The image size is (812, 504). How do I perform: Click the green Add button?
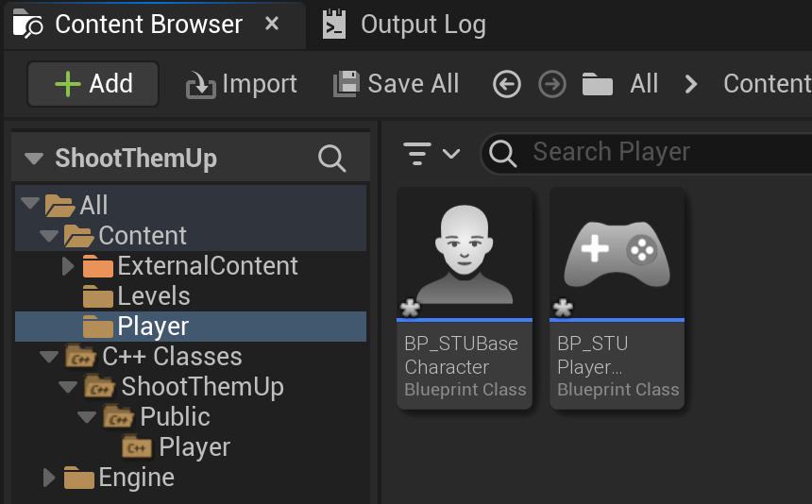coord(93,84)
